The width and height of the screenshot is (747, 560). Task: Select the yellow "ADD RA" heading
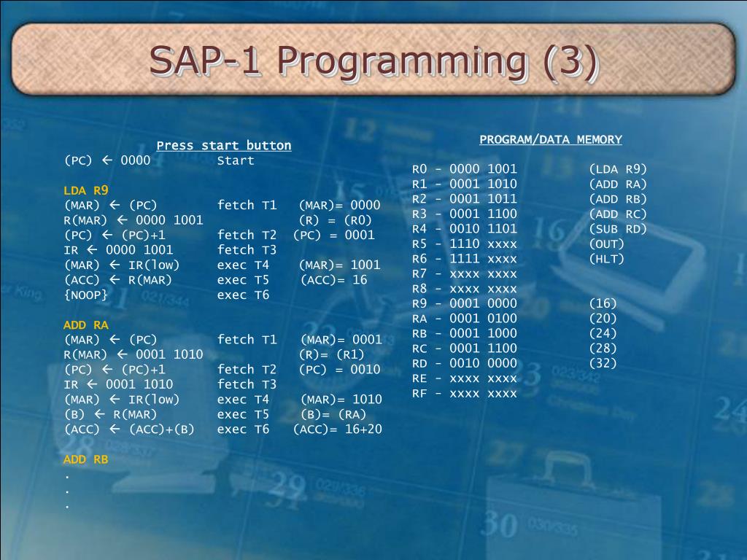[x=86, y=325]
